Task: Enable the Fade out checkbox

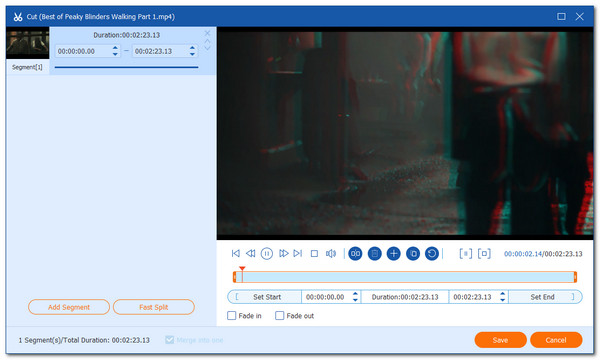Action: (280, 316)
